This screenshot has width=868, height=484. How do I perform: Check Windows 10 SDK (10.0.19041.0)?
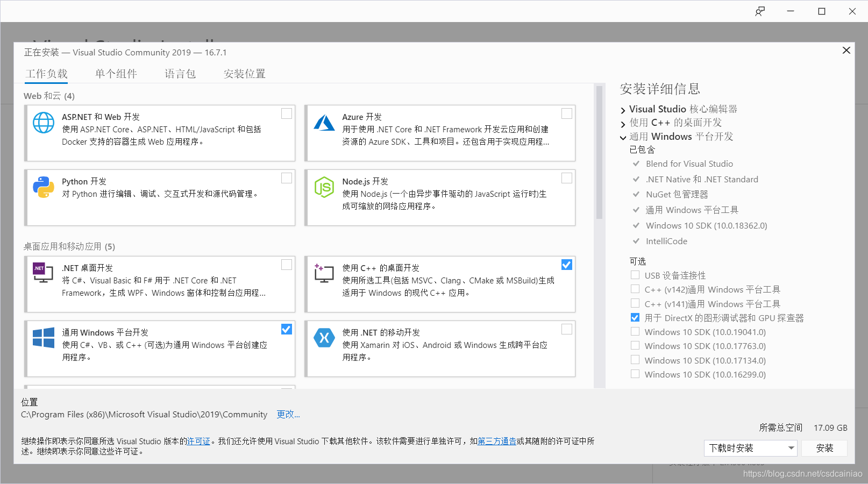635,331
